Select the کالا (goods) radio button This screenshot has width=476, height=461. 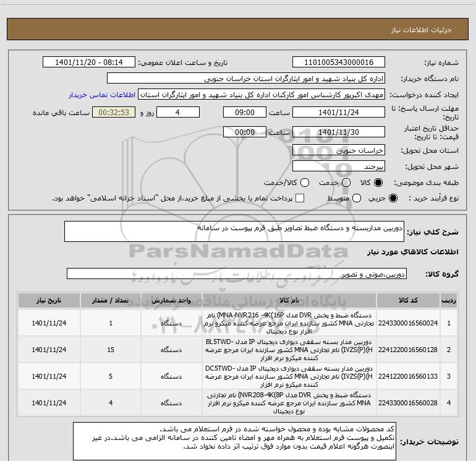pos(378,183)
